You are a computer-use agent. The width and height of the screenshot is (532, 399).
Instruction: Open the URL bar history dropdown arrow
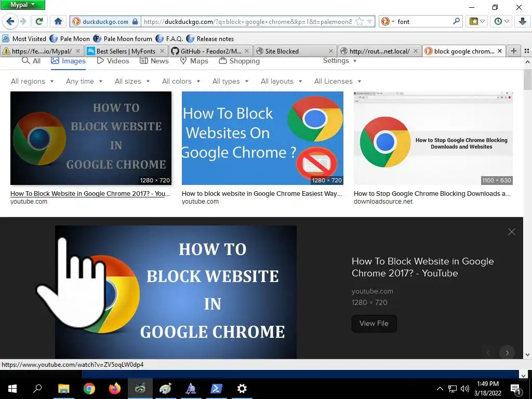pyautogui.click(x=369, y=22)
